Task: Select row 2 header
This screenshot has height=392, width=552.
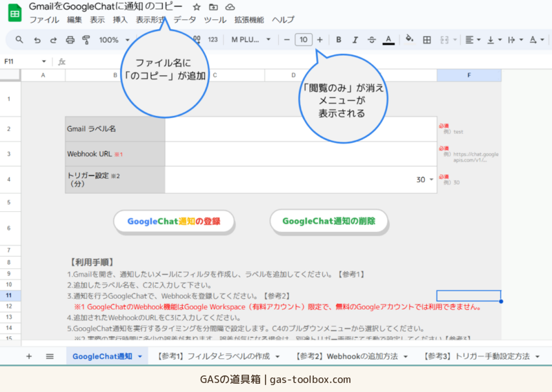Action: tap(9, 129)
